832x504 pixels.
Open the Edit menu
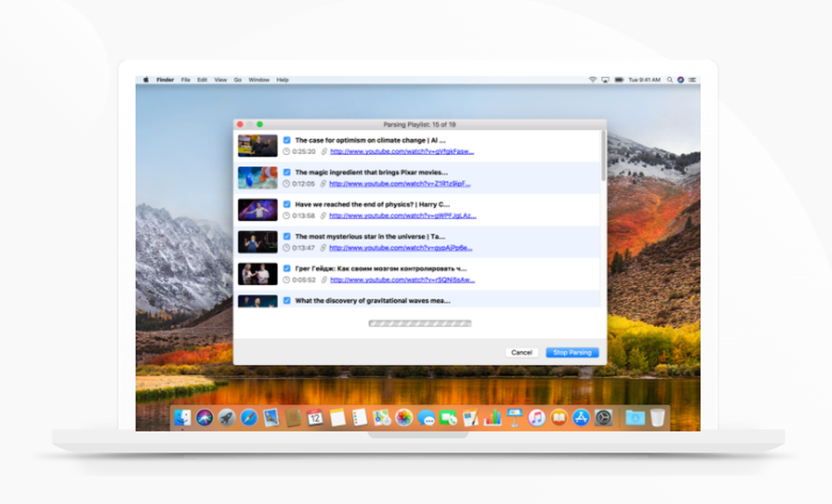[x=202, y=80]
